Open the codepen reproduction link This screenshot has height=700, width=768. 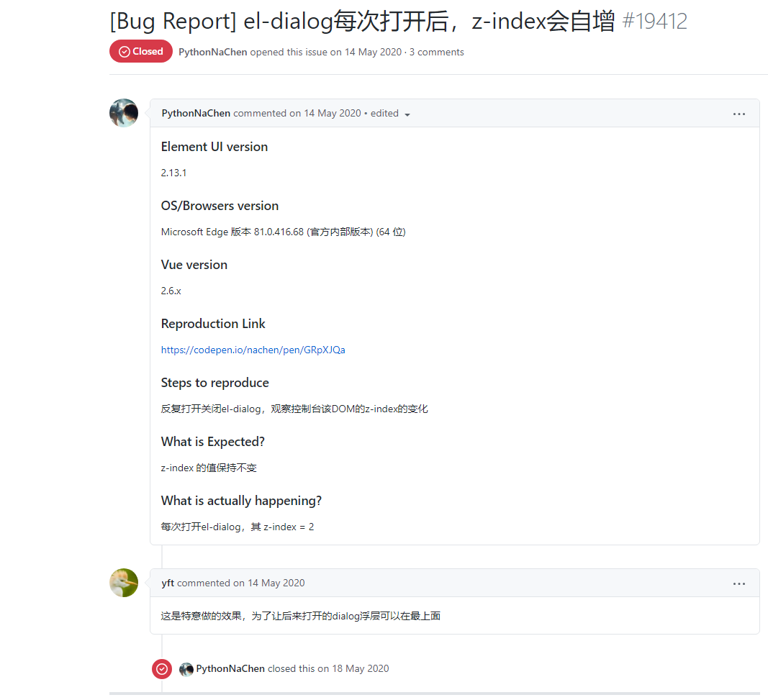click(253, 350)
